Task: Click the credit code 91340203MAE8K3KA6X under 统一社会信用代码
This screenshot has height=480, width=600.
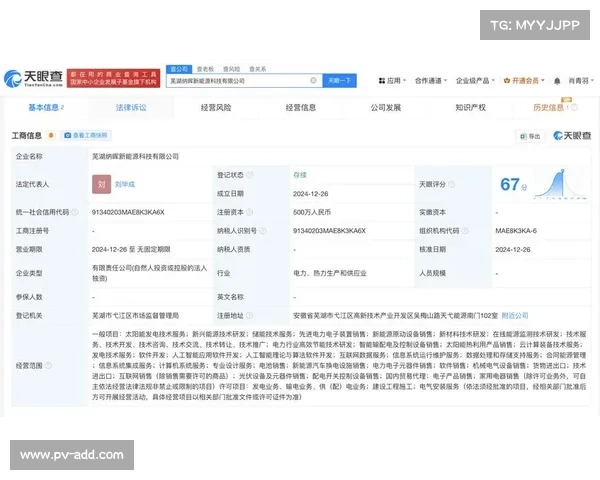Action: (x=128, y=212)
